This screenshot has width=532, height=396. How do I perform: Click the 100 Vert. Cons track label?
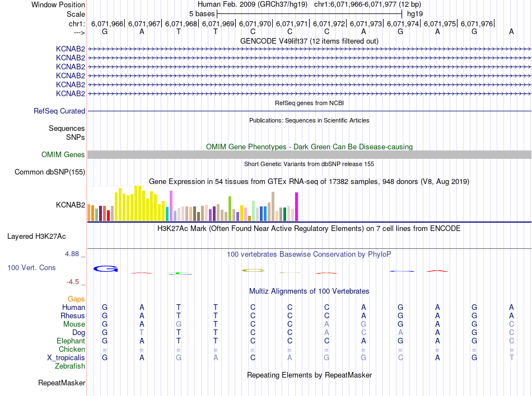coord(31,267)
